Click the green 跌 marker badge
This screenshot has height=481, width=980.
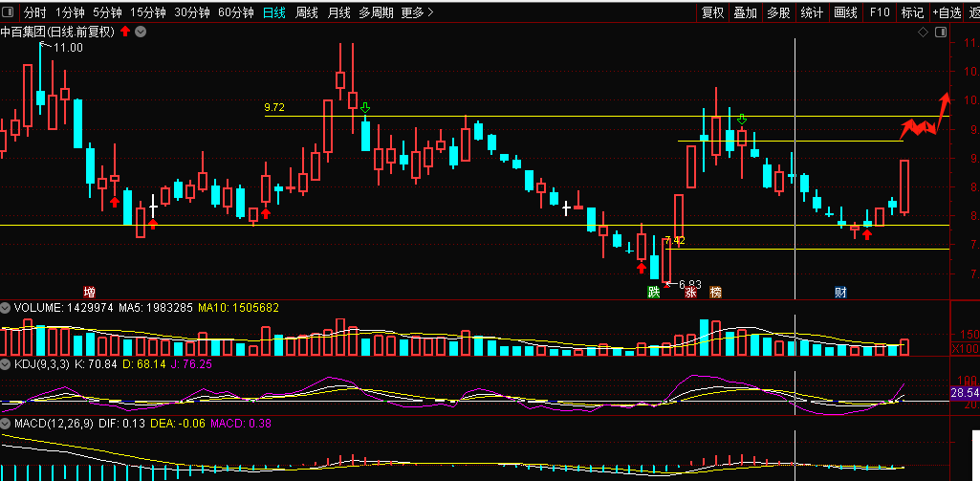(x=653, y=292)
